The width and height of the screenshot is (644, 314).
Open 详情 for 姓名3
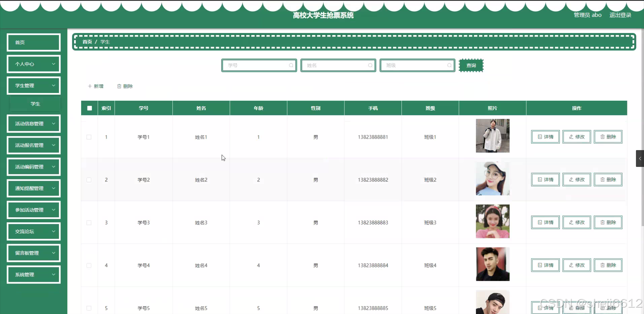pyautogui.click(x=545, y=222)
